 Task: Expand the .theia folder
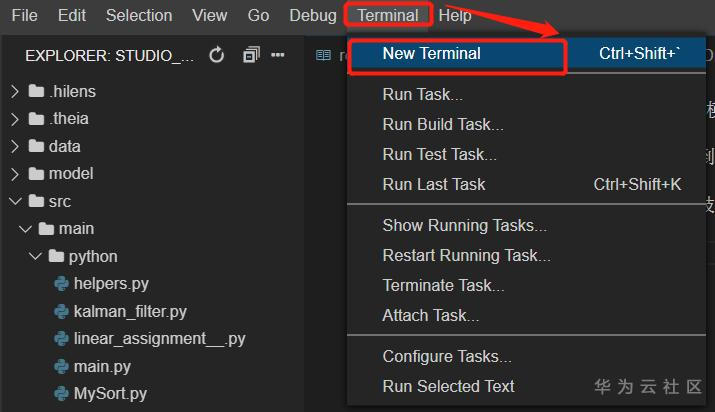coord(15,119)
